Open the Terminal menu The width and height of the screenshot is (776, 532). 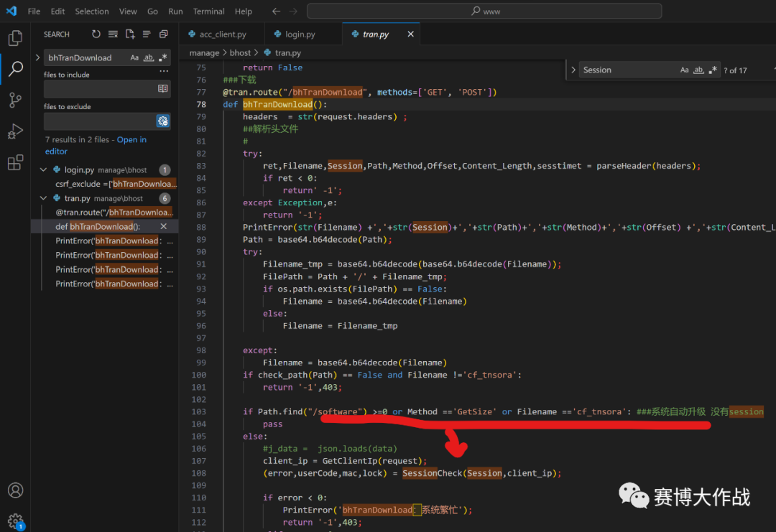pyautogui.click(x=208, y=11)
